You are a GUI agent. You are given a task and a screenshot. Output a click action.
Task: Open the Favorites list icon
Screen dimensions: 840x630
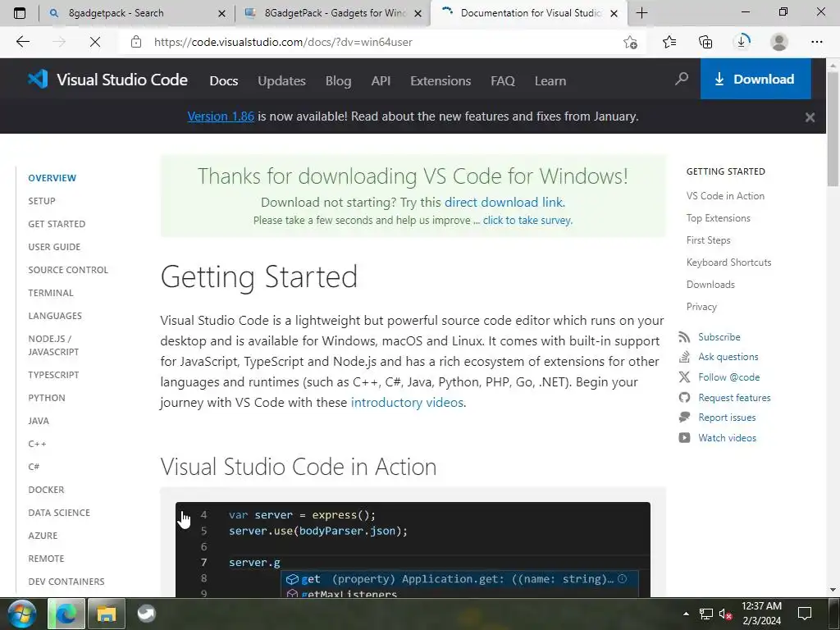(669, 42)
